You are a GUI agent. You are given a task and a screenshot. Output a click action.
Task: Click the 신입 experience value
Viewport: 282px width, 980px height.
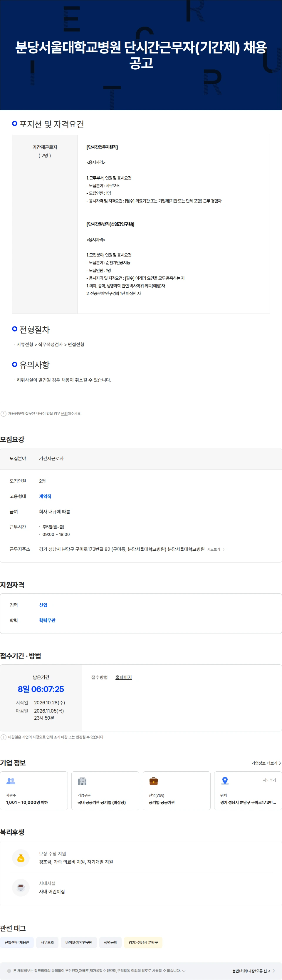[43, 605]
